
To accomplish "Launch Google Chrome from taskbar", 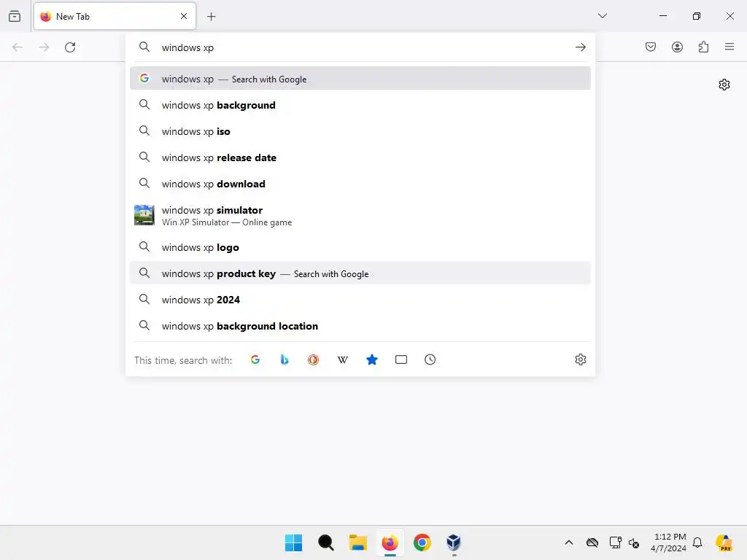I will click(x=422, y=542).
